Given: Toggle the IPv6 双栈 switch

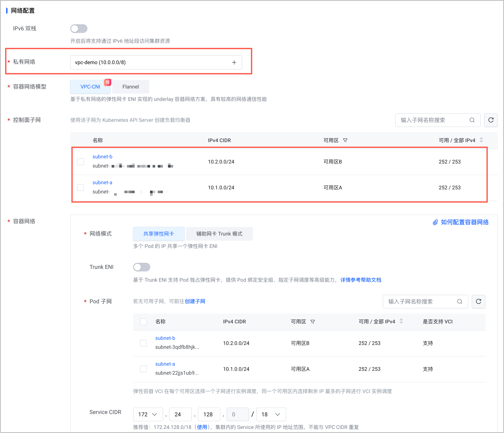Looking at the screenshot, I should pyautogui.click(x=79, y=29).
